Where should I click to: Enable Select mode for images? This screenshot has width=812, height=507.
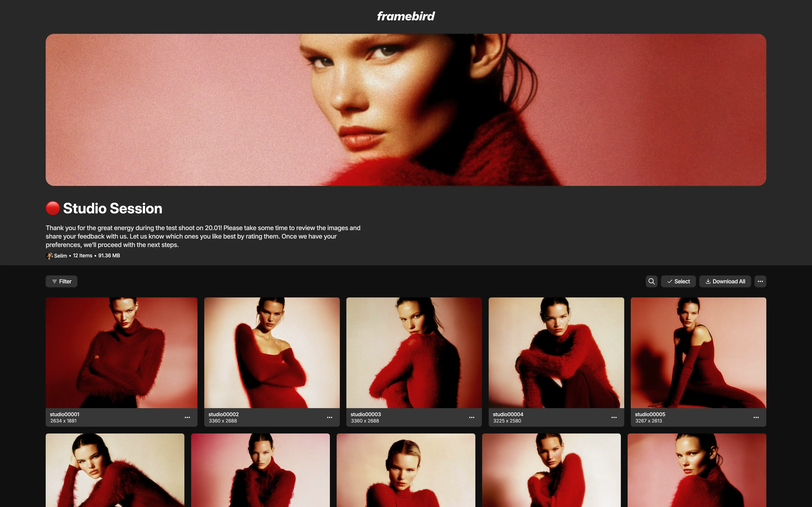point(678,281)
